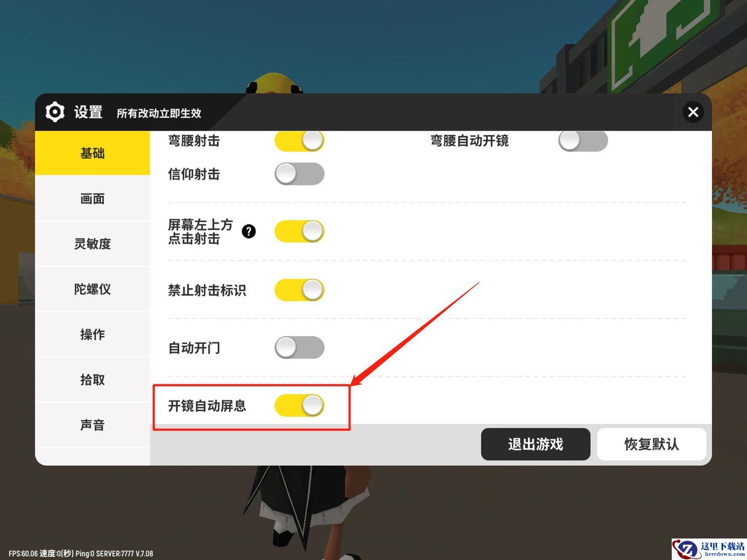Switch to 灵敏度 tab
Viewport: 747px width, 560px height.
(92, 244)
